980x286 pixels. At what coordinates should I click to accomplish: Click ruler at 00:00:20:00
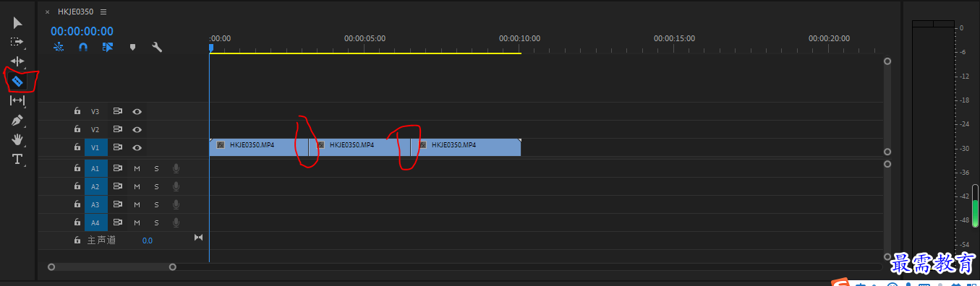[829, 38]
